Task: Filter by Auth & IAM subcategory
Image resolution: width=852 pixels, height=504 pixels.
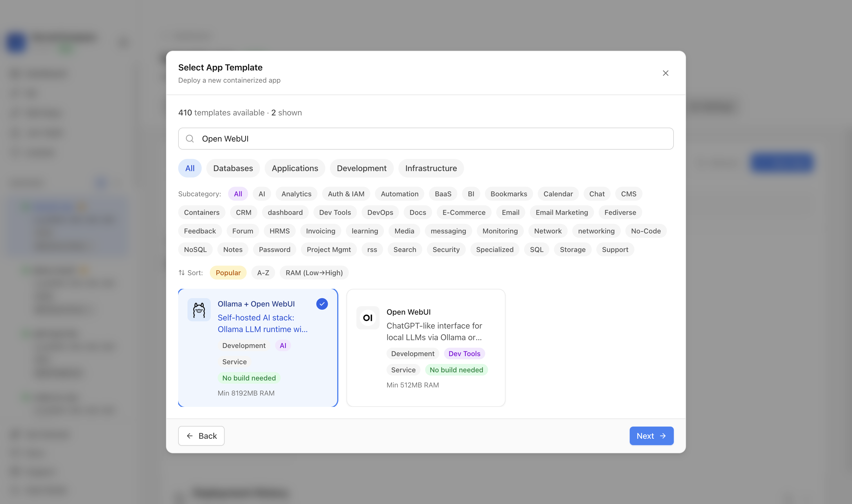Action: (346, 194)
